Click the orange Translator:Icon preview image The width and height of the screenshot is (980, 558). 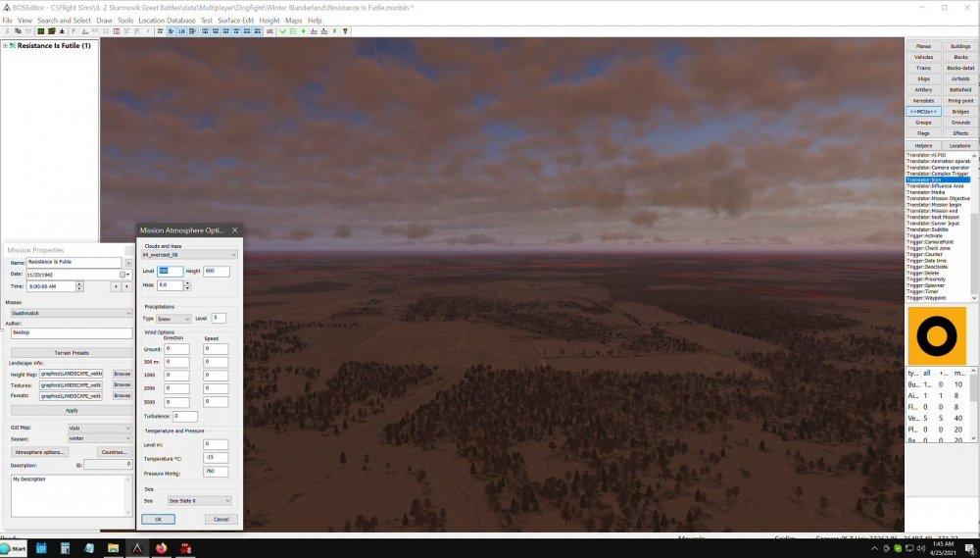pyautogui.click(x=937, y=335)
